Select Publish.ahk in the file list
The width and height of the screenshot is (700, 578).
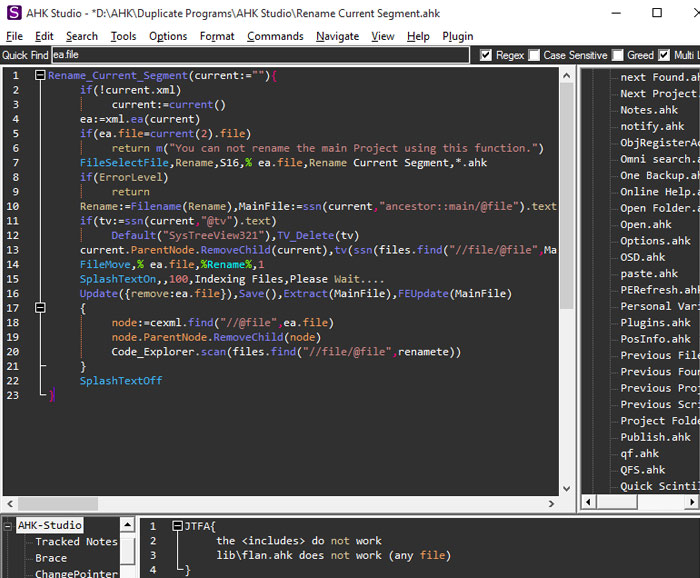655,437
